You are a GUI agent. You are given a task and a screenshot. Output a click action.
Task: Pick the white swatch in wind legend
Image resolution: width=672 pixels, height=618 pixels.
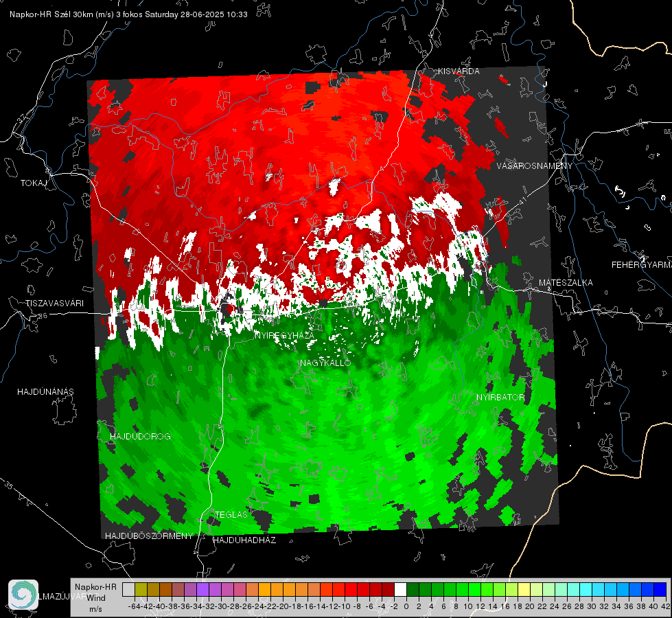(x=400, y=590)
